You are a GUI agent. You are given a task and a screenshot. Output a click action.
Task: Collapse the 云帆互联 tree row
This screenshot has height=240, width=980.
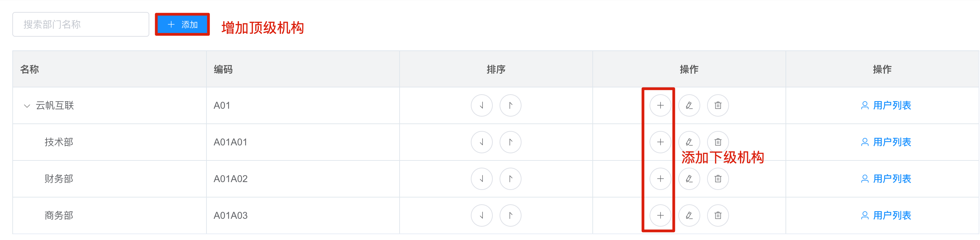[27, 106]
